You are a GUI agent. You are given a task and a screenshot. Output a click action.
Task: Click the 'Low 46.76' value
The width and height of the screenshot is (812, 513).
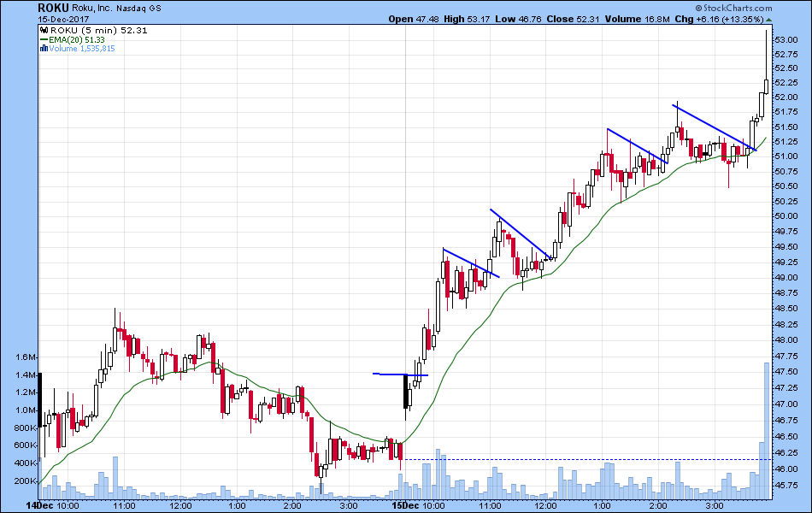518,19
